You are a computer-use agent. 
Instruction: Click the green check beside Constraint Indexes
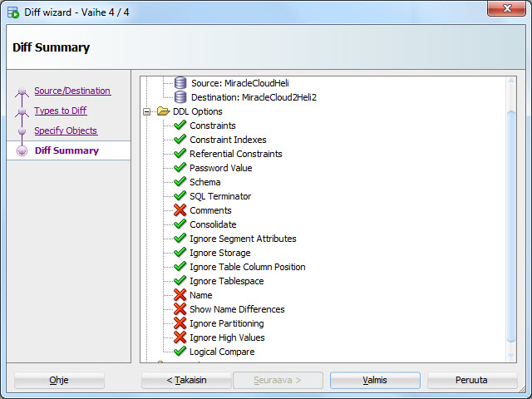[180, 140]
